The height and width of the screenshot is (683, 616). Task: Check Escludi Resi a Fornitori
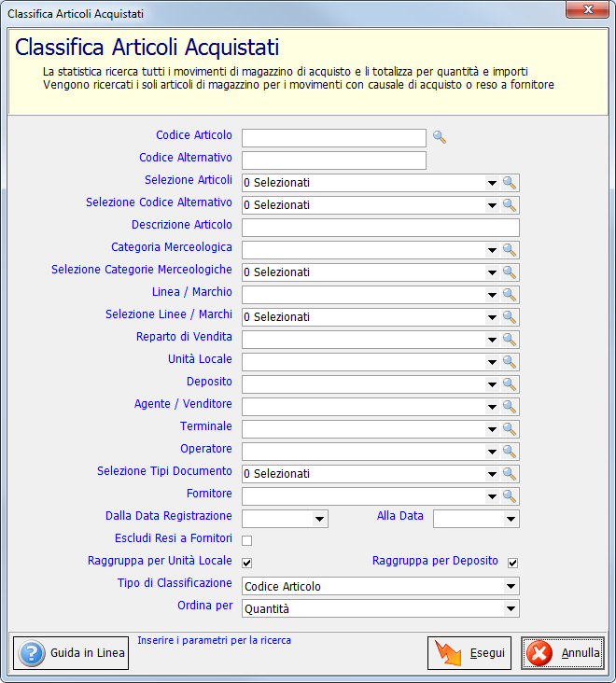click(x=247, y=540)
